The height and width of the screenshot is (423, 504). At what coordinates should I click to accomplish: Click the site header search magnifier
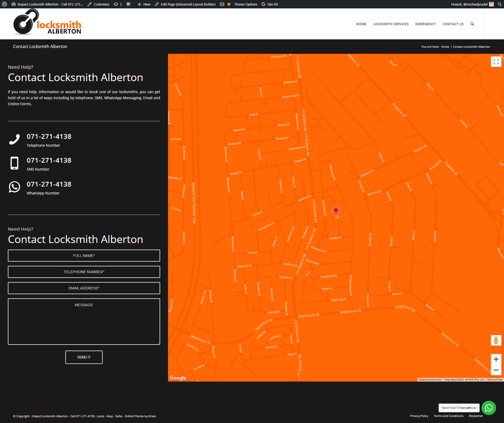(x=472, y=24)
